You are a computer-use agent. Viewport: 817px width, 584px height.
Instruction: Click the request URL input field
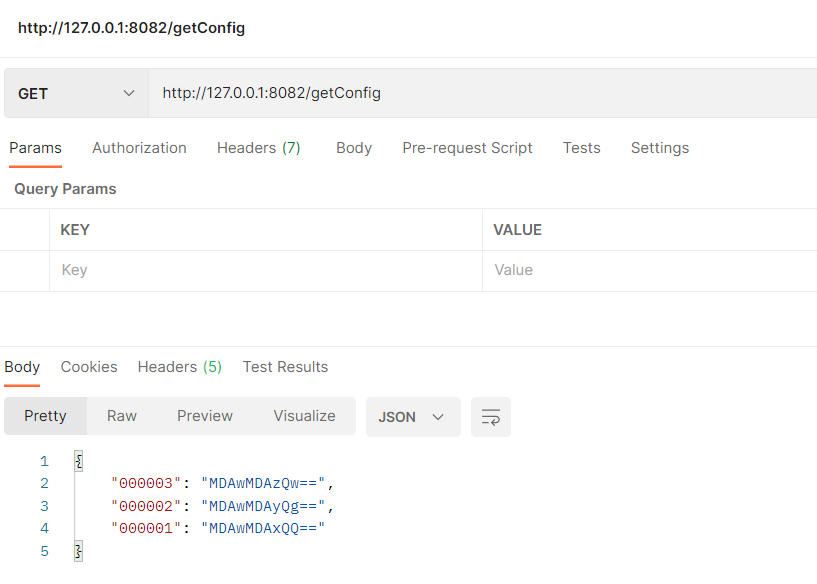[482, 93]
